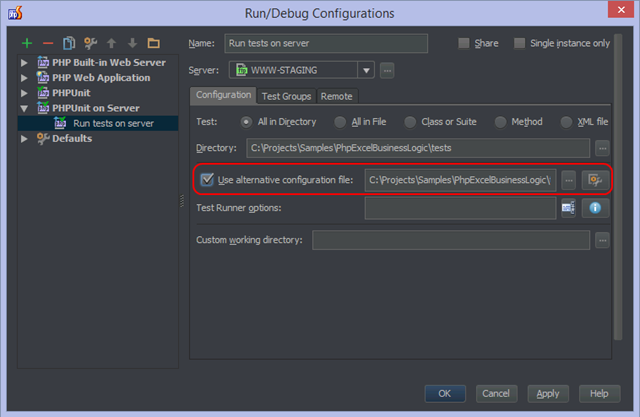The image size is (640, 417).
Task: Open the Edit Defaults wrench icon
Action: pos(90,43)
